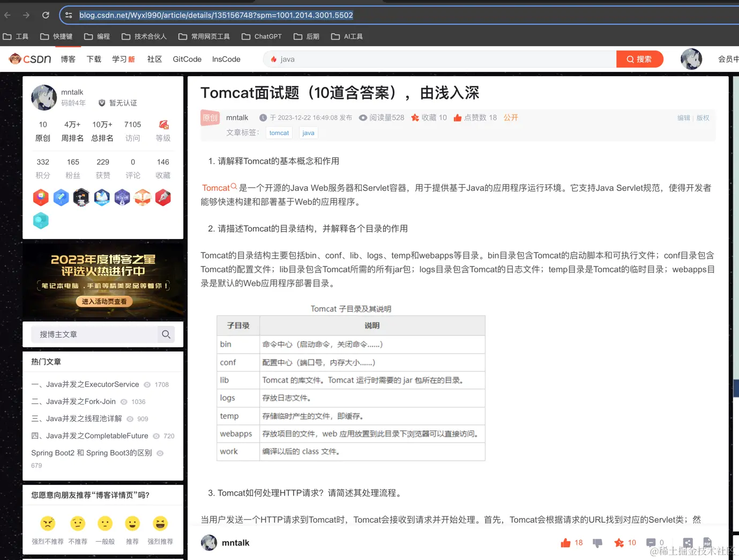Open the GitCode navigation item

tap(186, 59)
